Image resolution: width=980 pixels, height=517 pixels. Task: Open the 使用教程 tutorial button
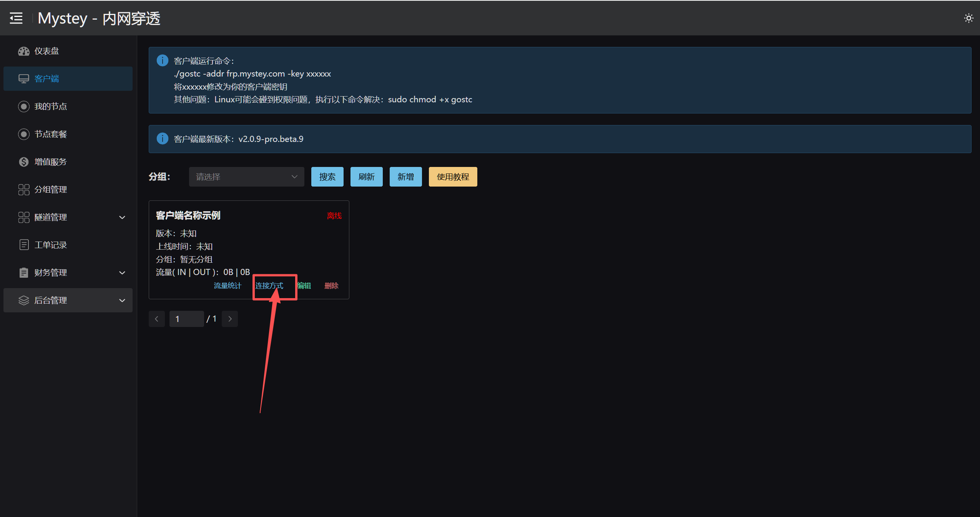point(453,177)
